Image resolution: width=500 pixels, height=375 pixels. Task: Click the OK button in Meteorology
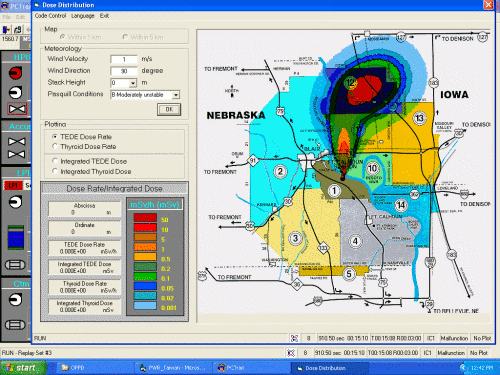169,109
